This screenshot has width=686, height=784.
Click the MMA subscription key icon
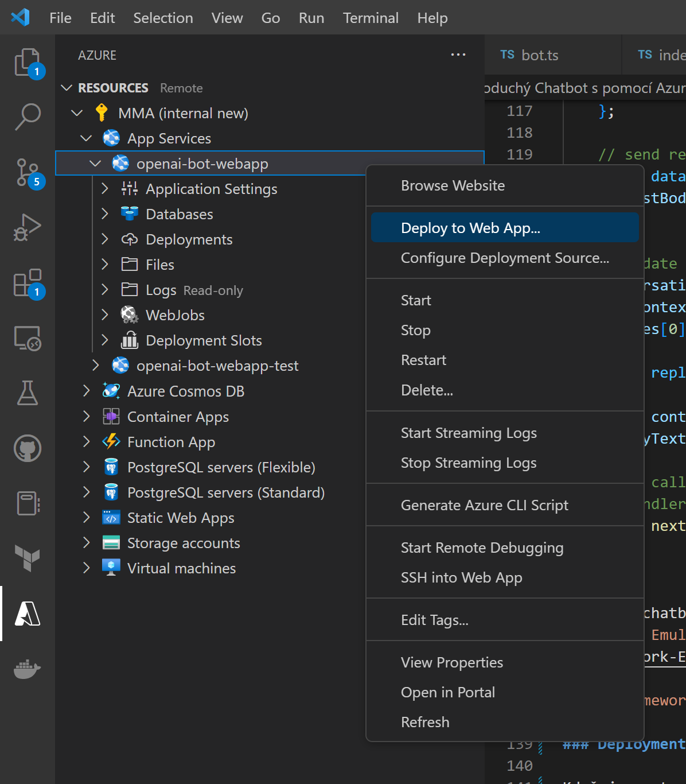pos(102,113)
